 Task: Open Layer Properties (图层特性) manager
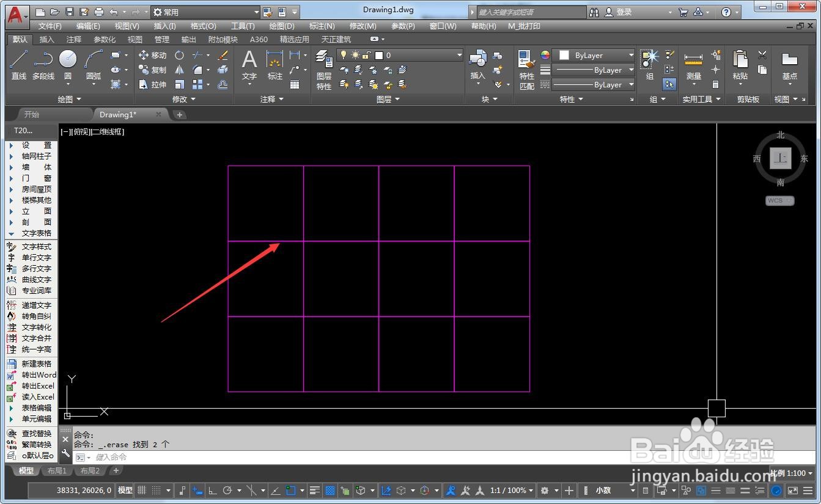[324, 70]
